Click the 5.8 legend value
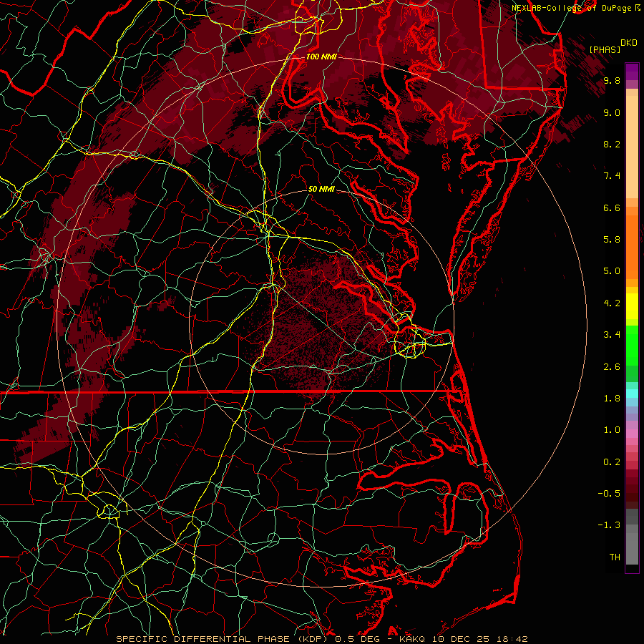This screenshot has height=644, width=644. [x=612, y=240]
